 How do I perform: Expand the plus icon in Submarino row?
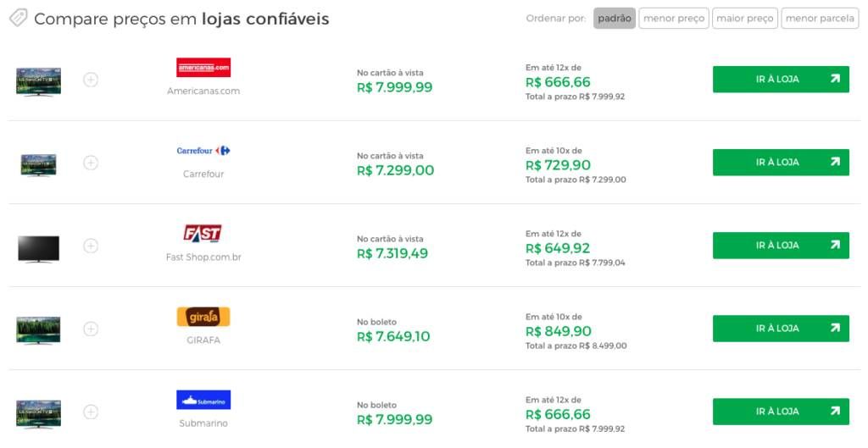pos(91,412)
